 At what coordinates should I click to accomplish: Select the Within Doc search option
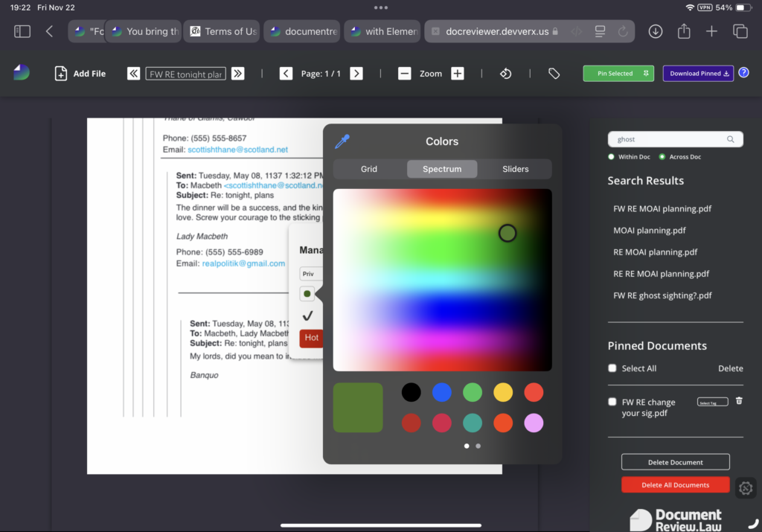point(612,157)
